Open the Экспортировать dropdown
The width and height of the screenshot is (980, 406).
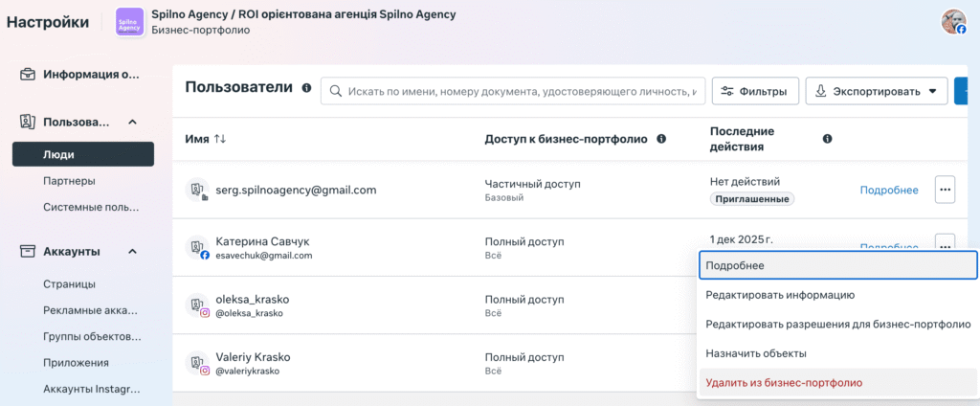(x=876, y=91)
